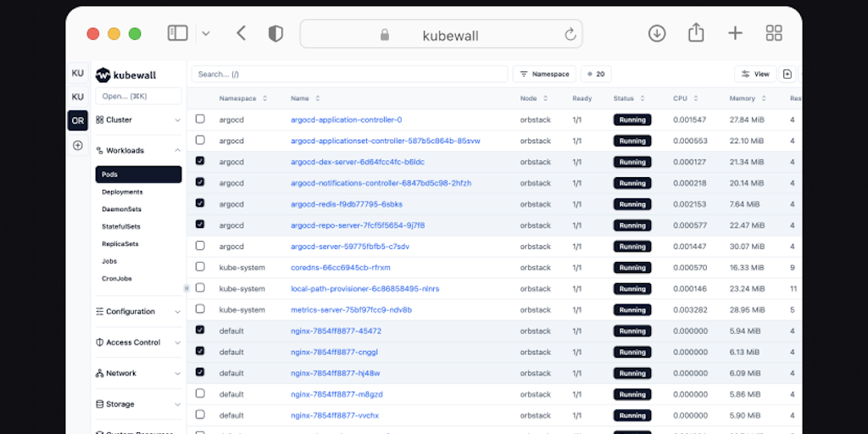Uncheck the nginx-7854ff8877-45472 row checkbox
Viewport: 868px width, 434px height.
(200, 330)
